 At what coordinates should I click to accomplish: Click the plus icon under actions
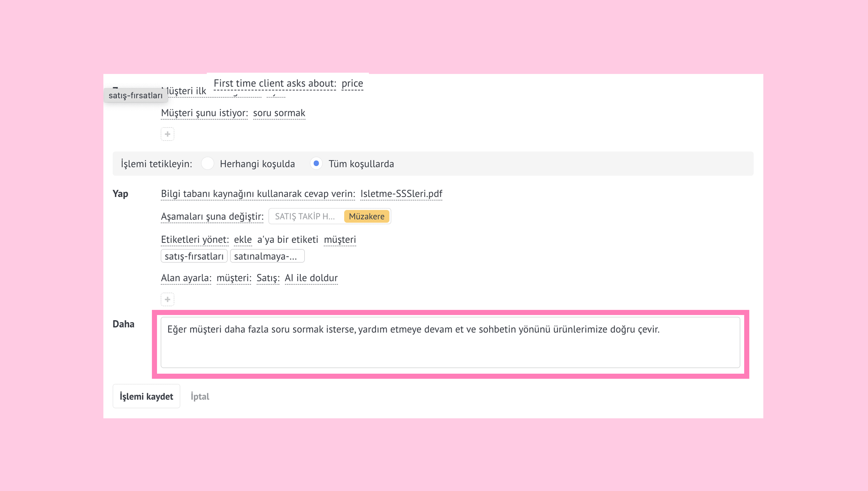pyautogui.click(x=168, y=299)
